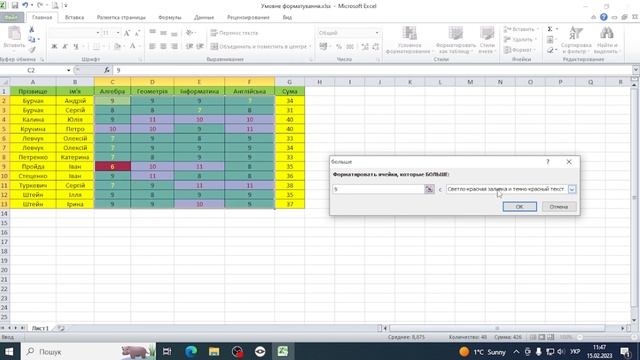This screenshot has height=360, width=640.
Task: Open Найти и выделить binoculars menu
Action: pyautogui.click(x=606, y=40)
